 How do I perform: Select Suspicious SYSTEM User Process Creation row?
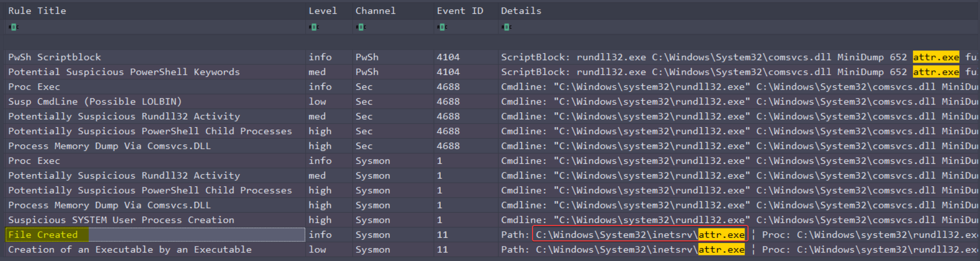490,220
